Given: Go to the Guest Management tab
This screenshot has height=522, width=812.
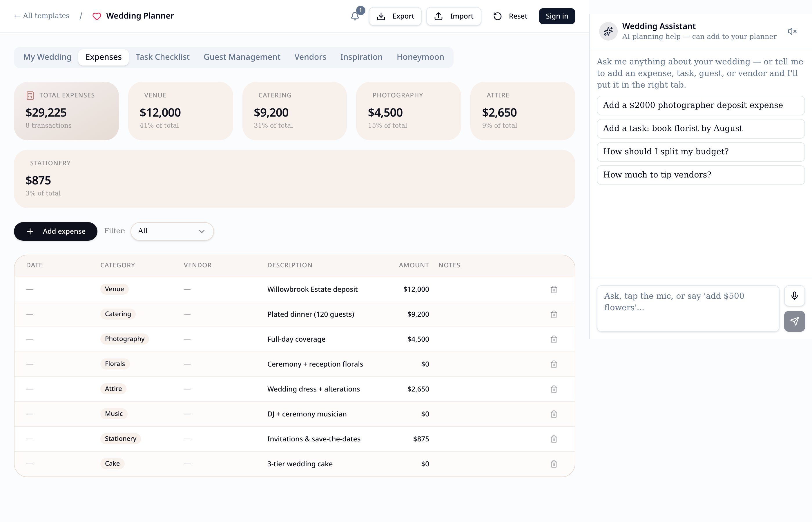Looking at the screenshot, I should tap(242, 57).
